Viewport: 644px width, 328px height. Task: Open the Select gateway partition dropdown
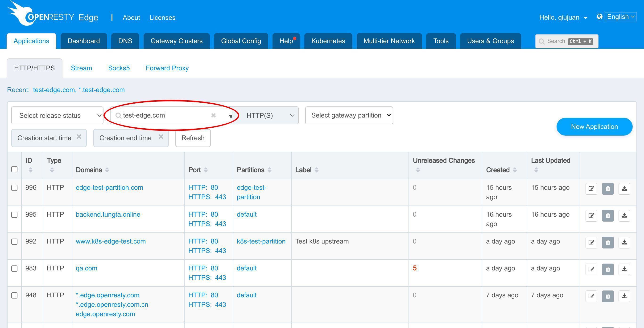pos(349,115)
